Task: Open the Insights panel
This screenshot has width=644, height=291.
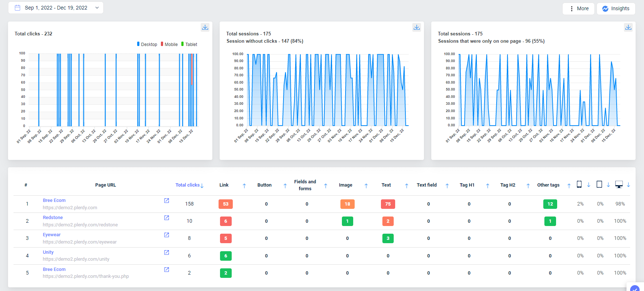Action: click(x=616, y=8)
